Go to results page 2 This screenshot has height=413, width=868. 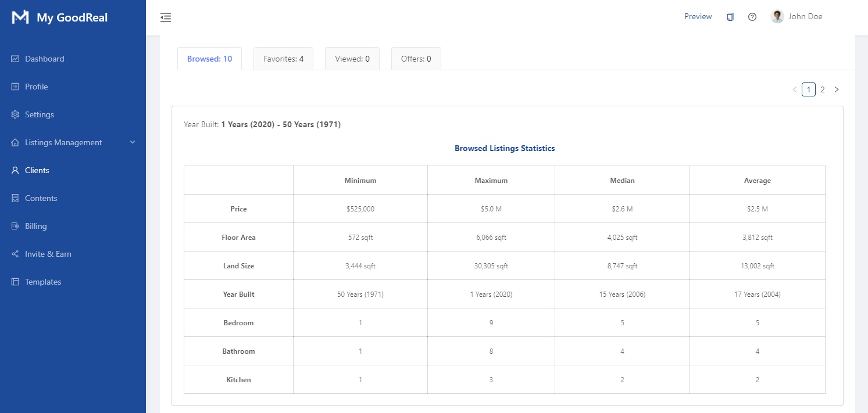point(822,89)
